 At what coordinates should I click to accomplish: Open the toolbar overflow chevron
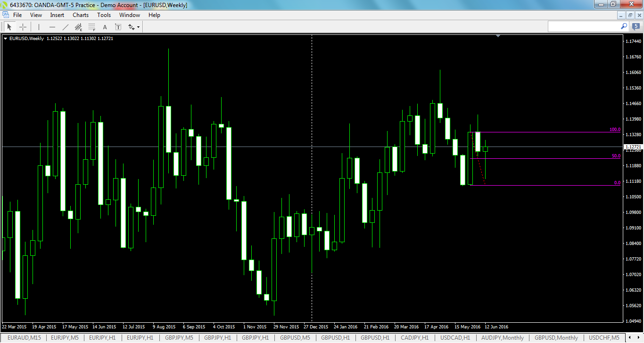click(139, 26)
